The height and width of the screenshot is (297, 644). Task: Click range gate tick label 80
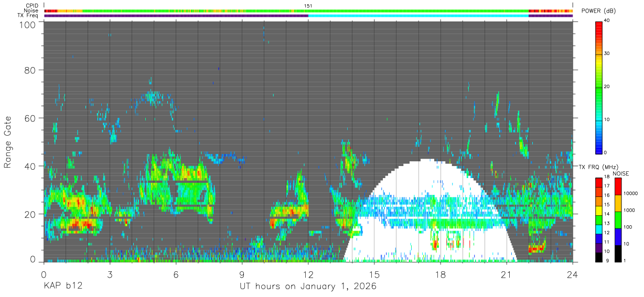coord(30,70)
